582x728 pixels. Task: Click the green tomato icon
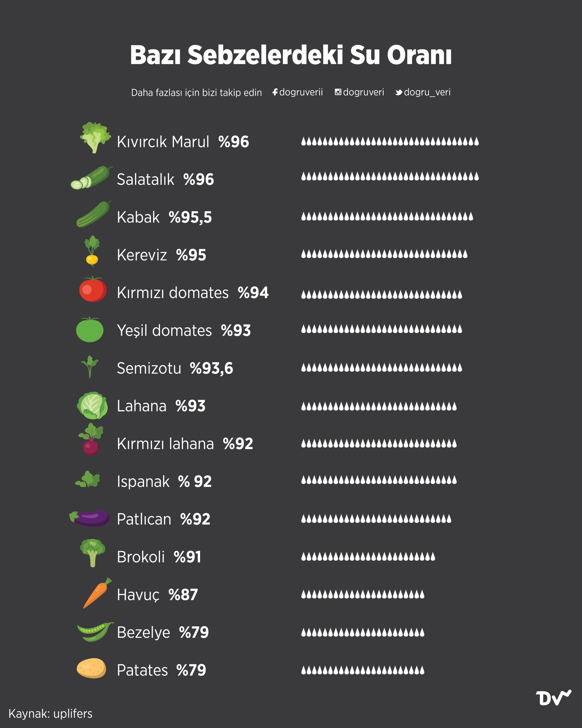pyautogui.click(x=90, y=330)
